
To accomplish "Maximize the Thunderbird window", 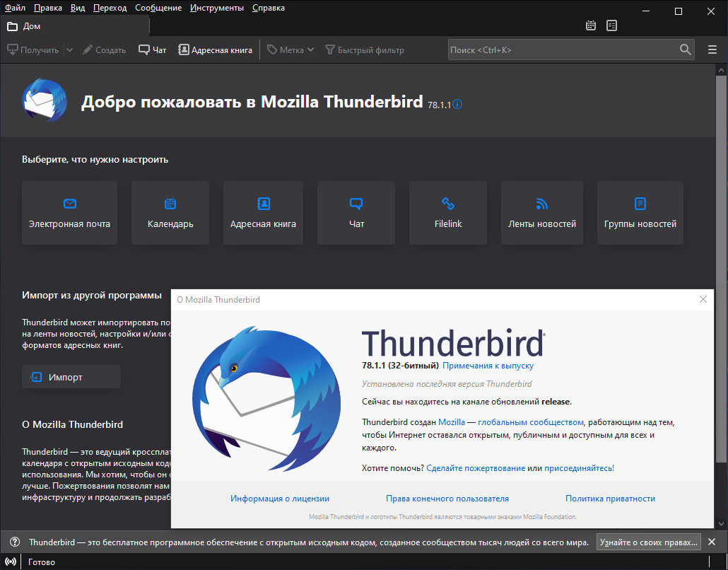I will pyautogui.click(x=679, y=11).
